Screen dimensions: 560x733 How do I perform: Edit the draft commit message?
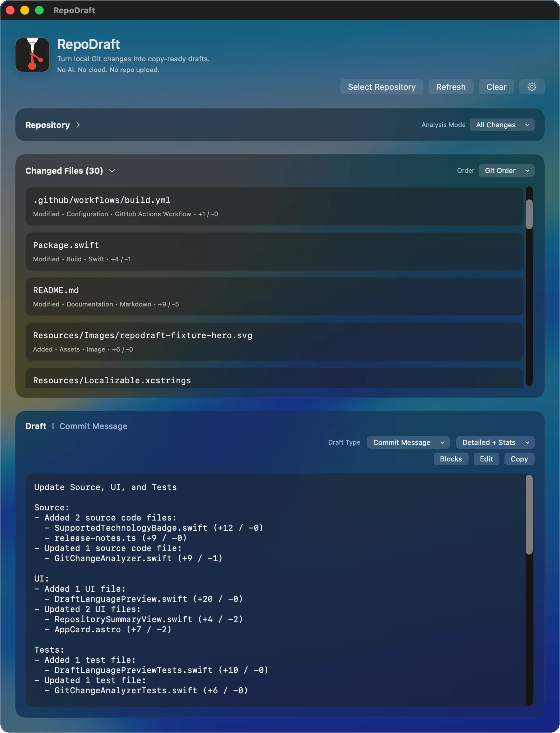486,459
